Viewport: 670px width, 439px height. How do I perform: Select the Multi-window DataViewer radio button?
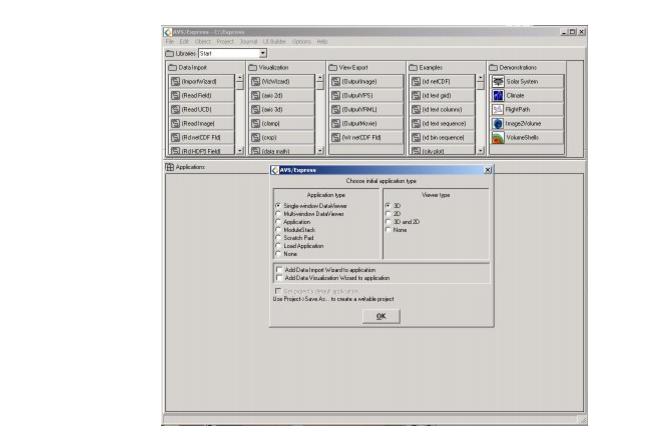pos(278,212)
